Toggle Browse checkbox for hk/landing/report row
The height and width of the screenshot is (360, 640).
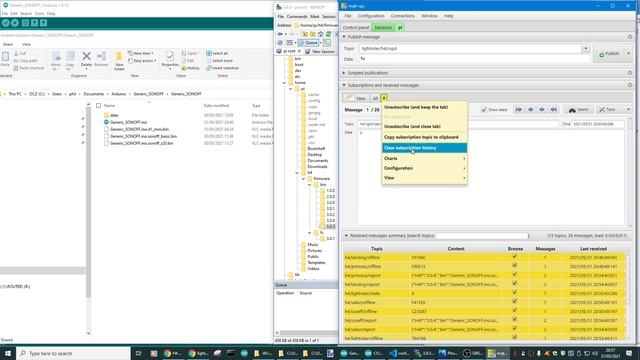[x=515, y=284]
